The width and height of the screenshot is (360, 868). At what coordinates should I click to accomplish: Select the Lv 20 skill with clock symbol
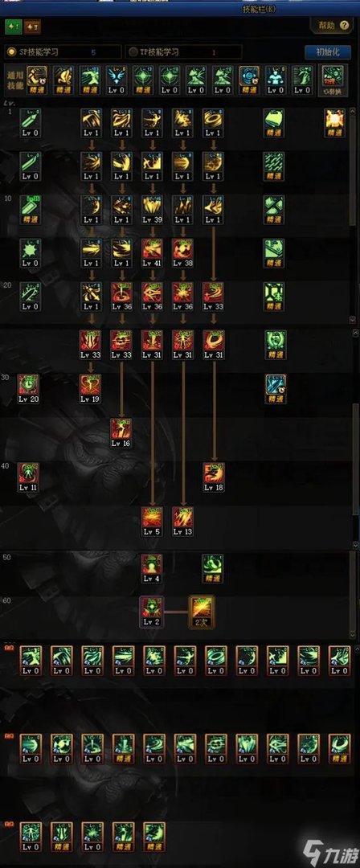[28, 385]
